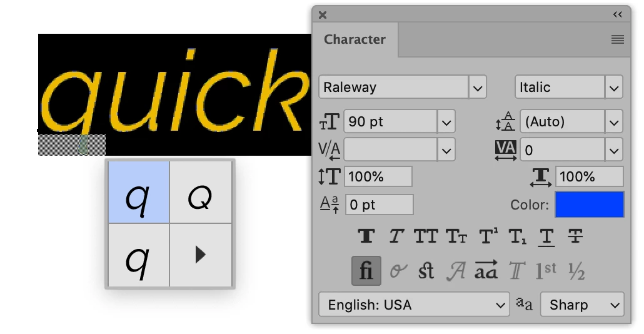Click the baseline shift 0 pt field
Screen dimensions: 644x334
click(379, 205)
